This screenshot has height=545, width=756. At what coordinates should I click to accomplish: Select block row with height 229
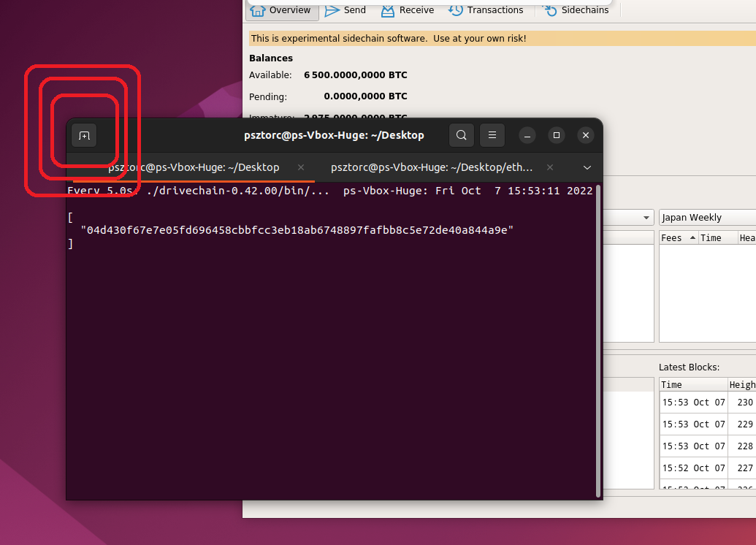[708, 424]
